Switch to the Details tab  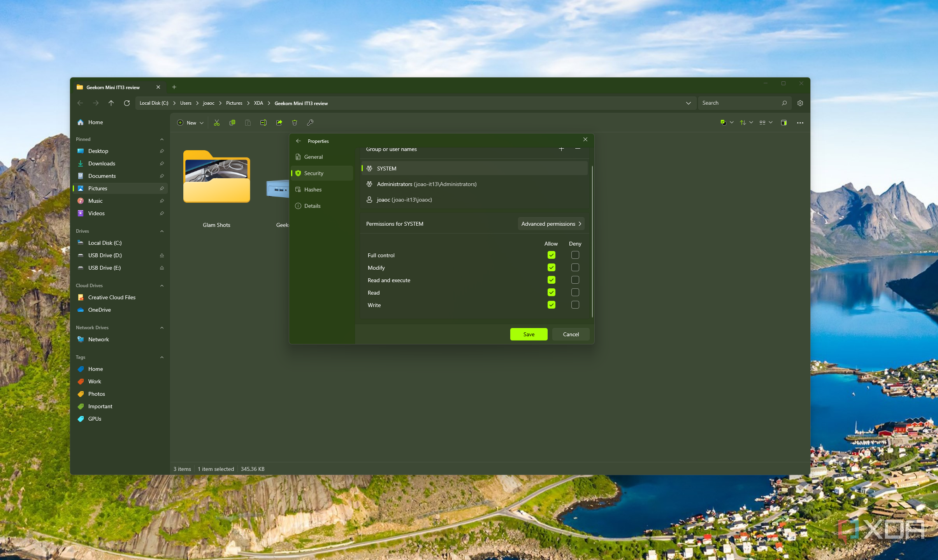coord(312,206)
